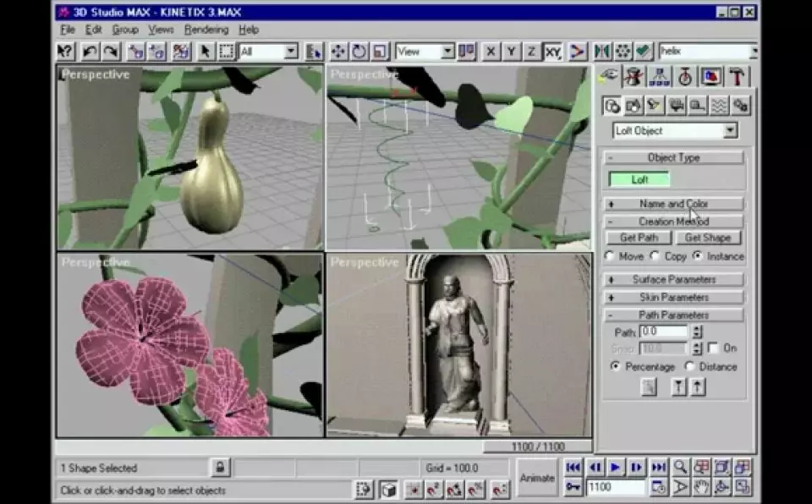This screenshot has height=504, width=812.
Task: Expand the Name and Color rollout
Action: point(673,204)
